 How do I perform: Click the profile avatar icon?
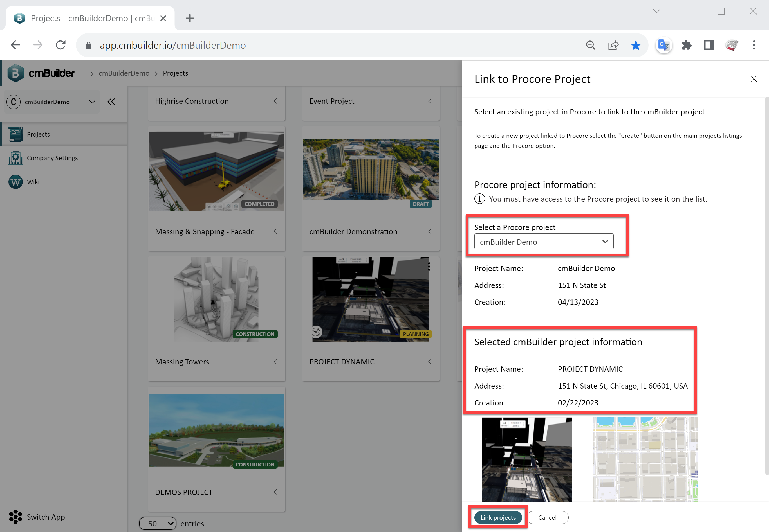[731, 45]
